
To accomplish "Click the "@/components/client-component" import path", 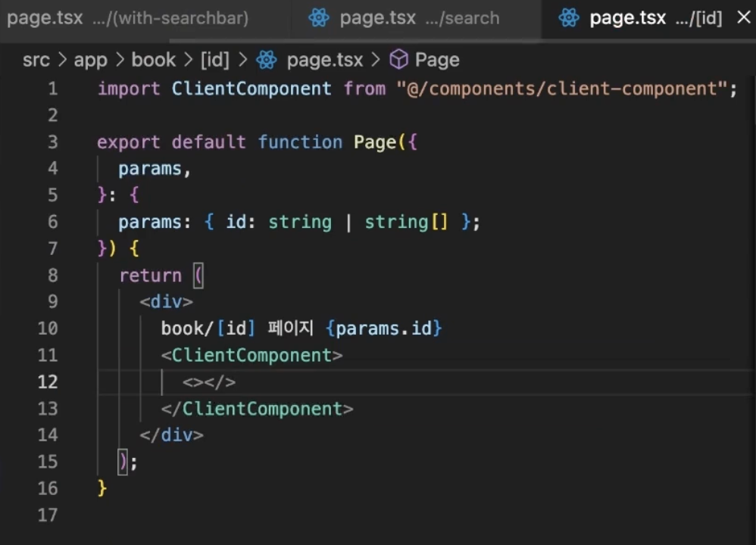I will [561, 89].
